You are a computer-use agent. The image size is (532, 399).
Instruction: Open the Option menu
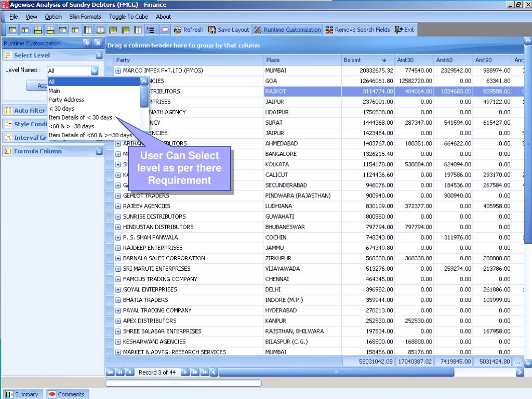(54, 17)
